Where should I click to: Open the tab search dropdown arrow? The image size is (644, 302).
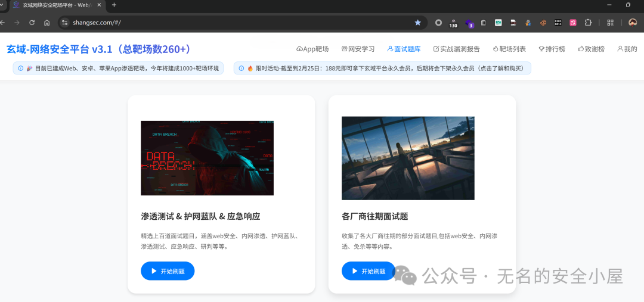(x=2, y=5)
